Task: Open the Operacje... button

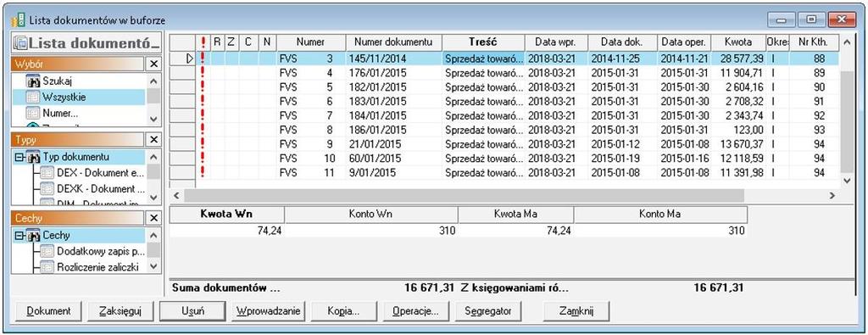Action: point(415,311)
